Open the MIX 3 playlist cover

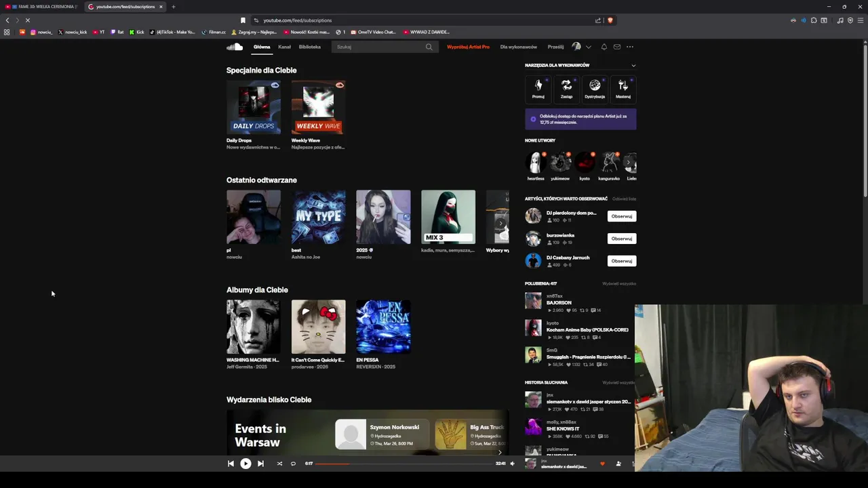[448, 217]
